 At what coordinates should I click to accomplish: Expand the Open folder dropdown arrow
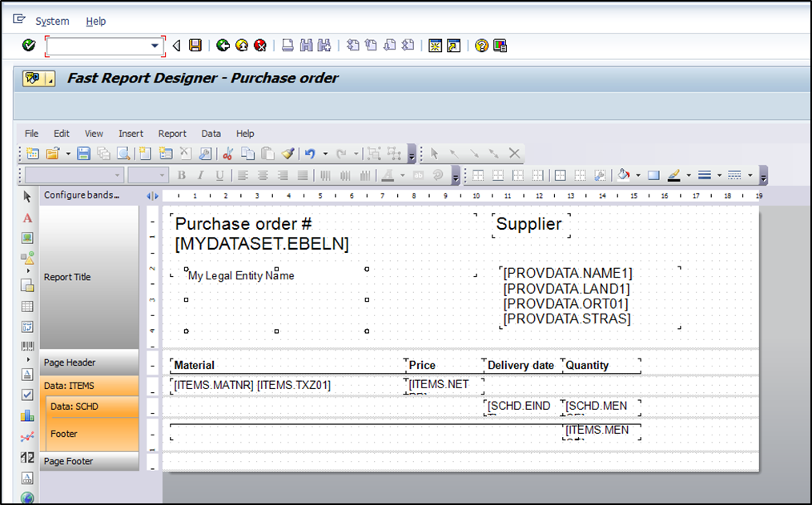[x=68, y=154]
